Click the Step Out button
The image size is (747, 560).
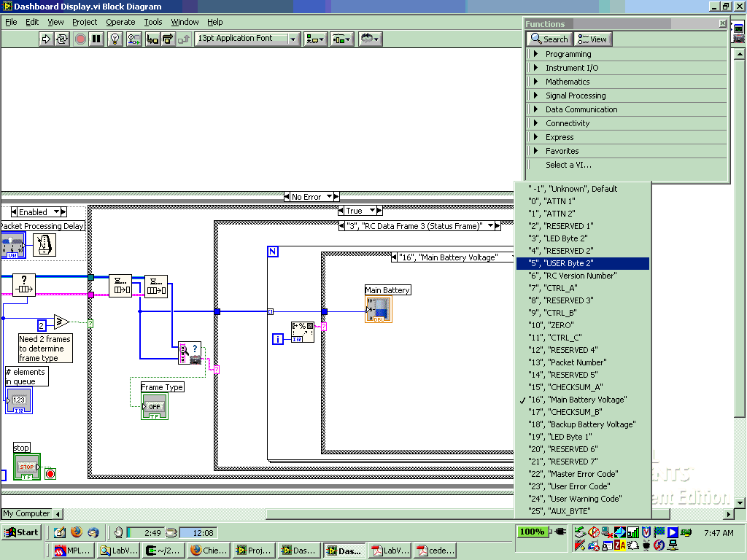pyautogui.click(x=184, y=39)
